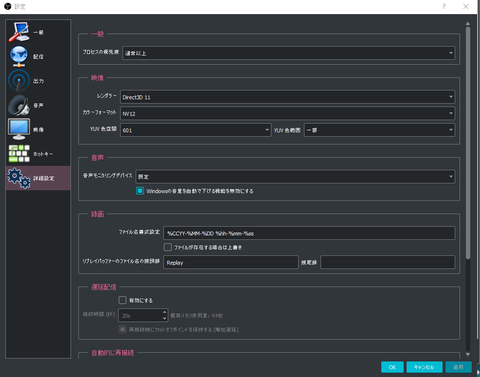Click the Replay prefix text field

point(231,262)
